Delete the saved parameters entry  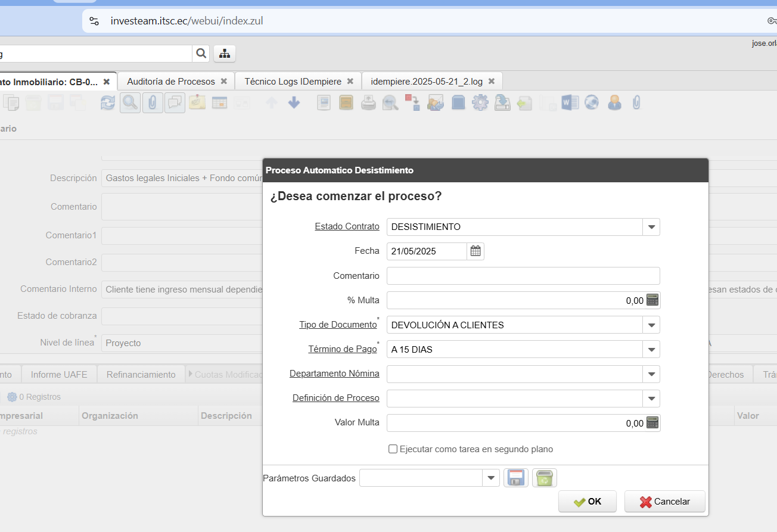(x=544, y=478)
